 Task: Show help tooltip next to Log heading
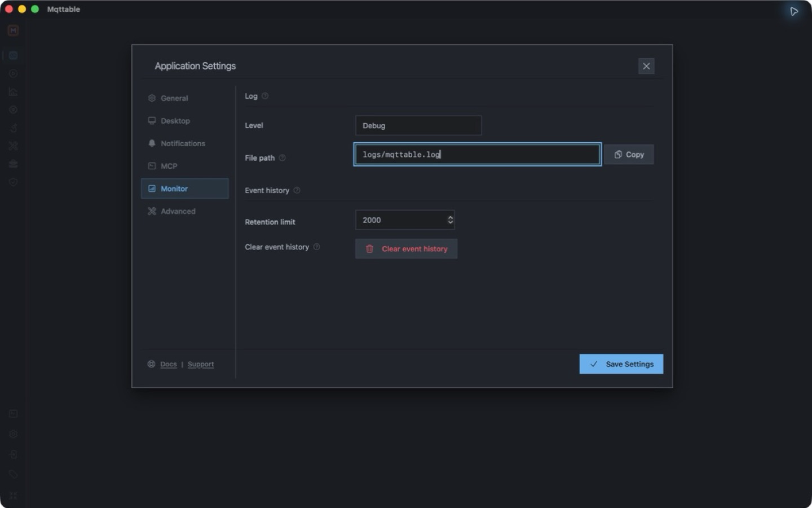point(265,96)
